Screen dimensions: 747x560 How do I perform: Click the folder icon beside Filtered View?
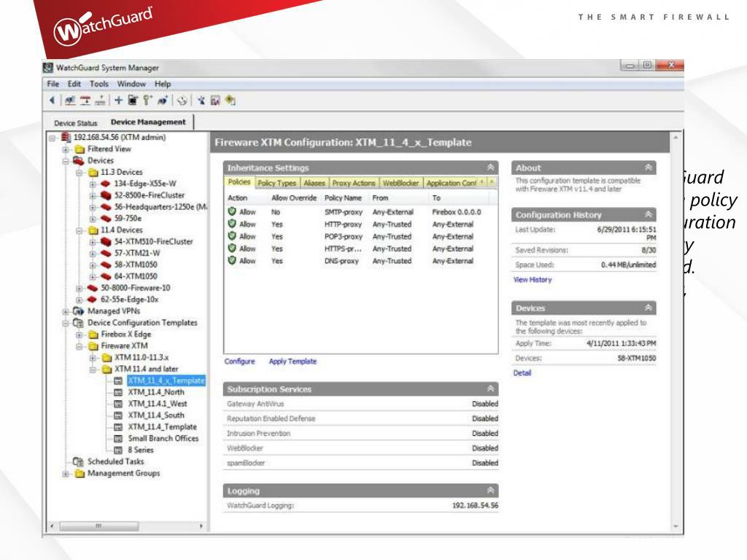80,149
